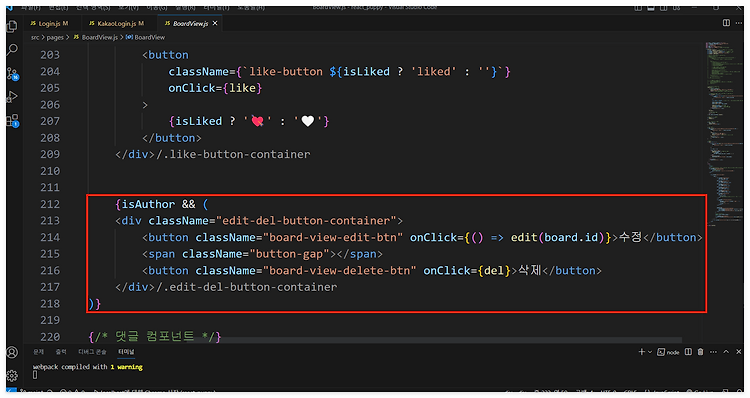Screen dimensions: 750x398
Task: Click the terminal cursor input area
Action: pos(35,375)
